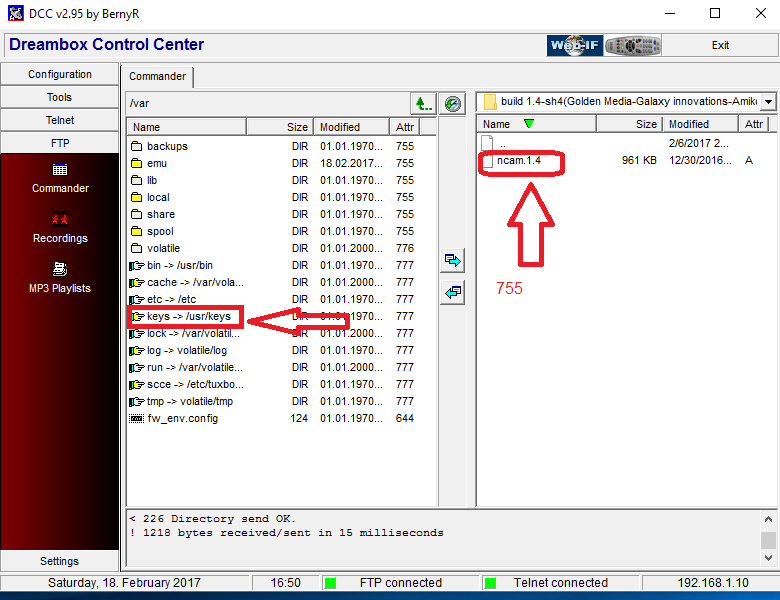The image size is (780, 600).
Task: Select the ncam.1.4 file icon
Action: (x=488, y=161)
